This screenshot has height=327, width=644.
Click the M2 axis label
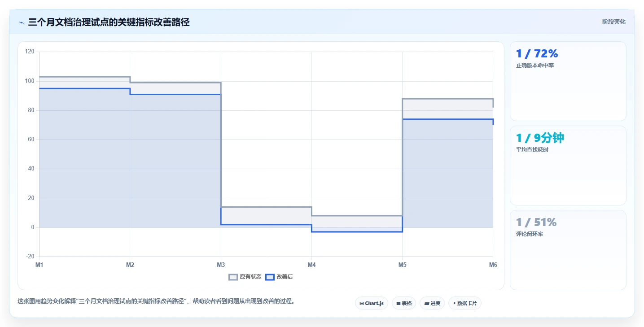click(x=130, y=265)
